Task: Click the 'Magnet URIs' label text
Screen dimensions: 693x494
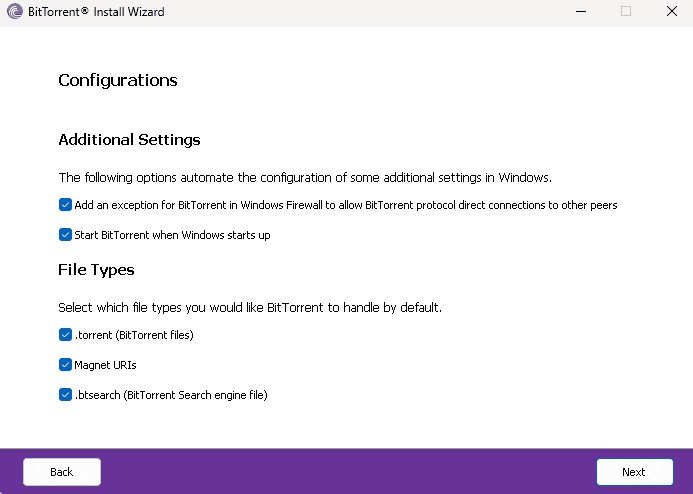Action: pyautogui.click(x=105, y=365)
